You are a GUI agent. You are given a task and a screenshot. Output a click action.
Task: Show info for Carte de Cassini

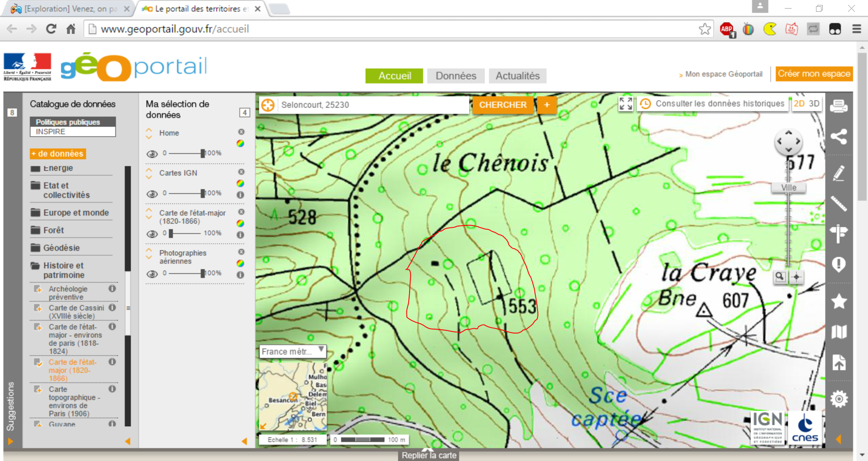112,307
